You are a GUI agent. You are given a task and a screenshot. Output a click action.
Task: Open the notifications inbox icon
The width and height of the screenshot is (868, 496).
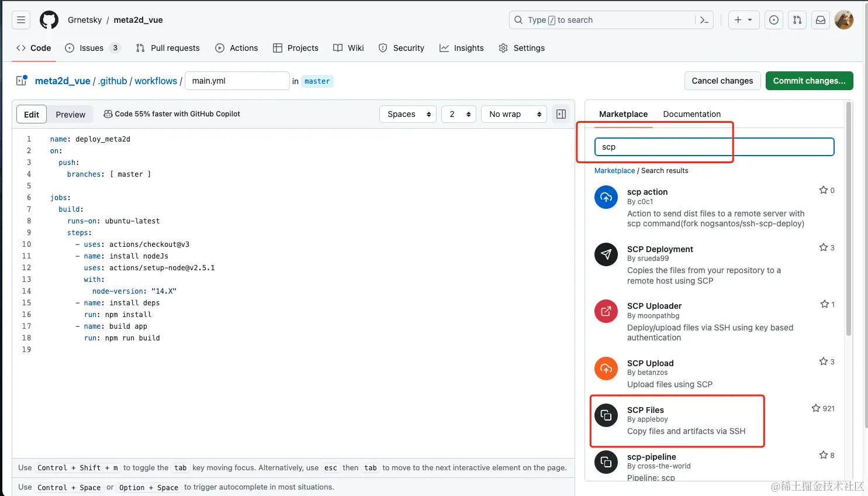[x=821, y=20]
